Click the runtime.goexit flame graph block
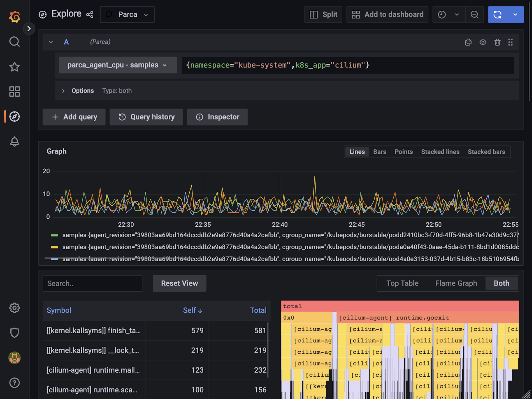 pos(428,318)
